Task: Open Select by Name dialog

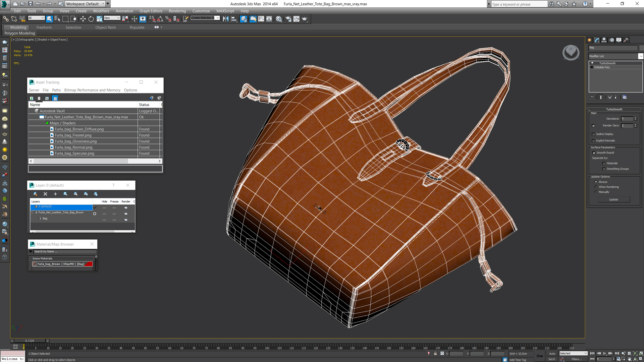Action: click(x=57, y=19)
